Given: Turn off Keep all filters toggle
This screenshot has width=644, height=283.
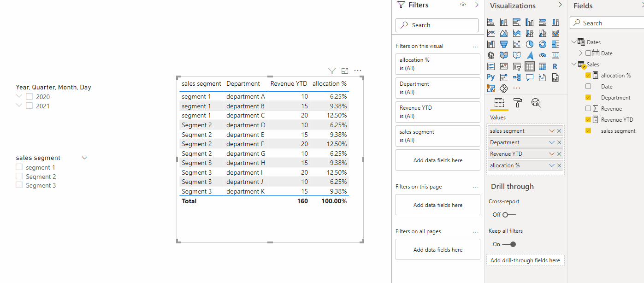Looking at the screenshot, I should pyautogui.click(x=509, y=244).
